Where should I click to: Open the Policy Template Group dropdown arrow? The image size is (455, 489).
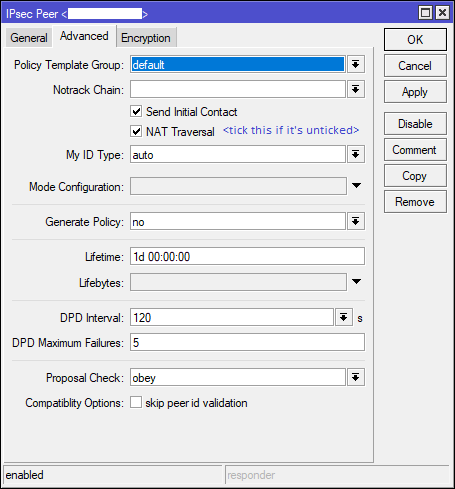coord(356,64)
